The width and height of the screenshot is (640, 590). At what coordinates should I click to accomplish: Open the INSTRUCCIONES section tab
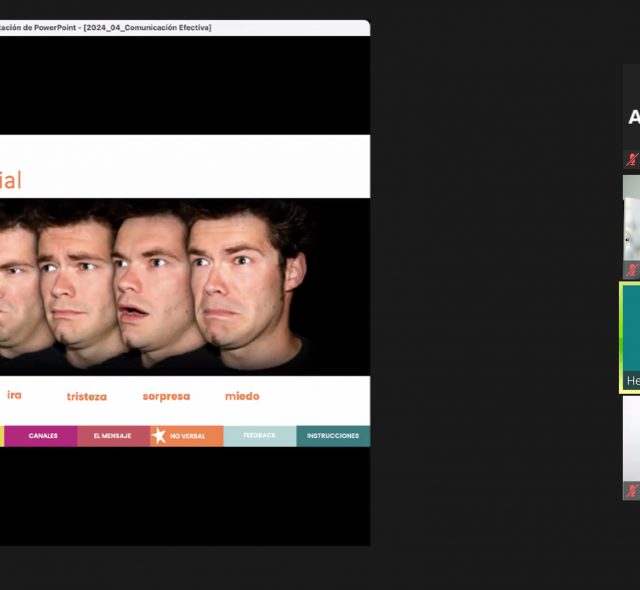(x=333, y=436)
